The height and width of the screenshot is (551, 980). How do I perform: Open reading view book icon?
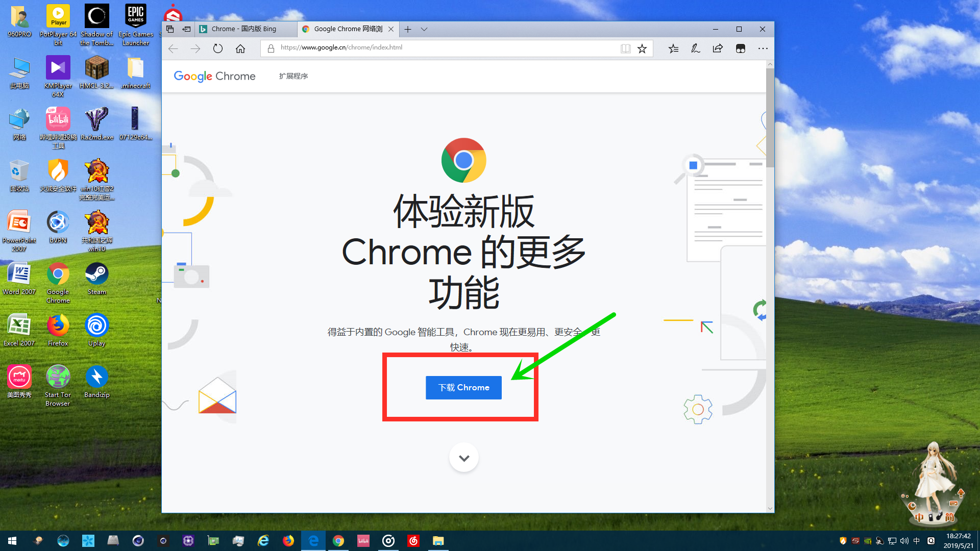(x=625, y=48)
